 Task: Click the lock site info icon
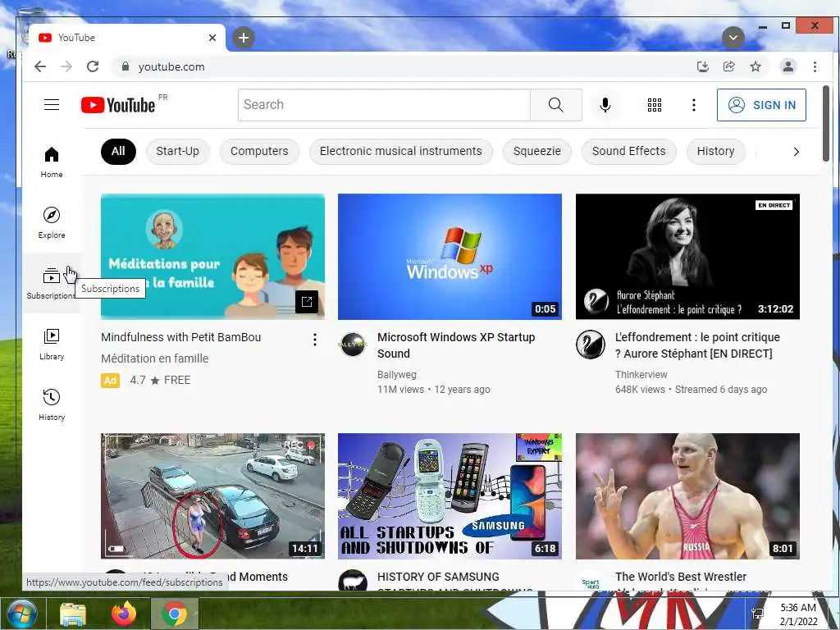coord(126,66)
